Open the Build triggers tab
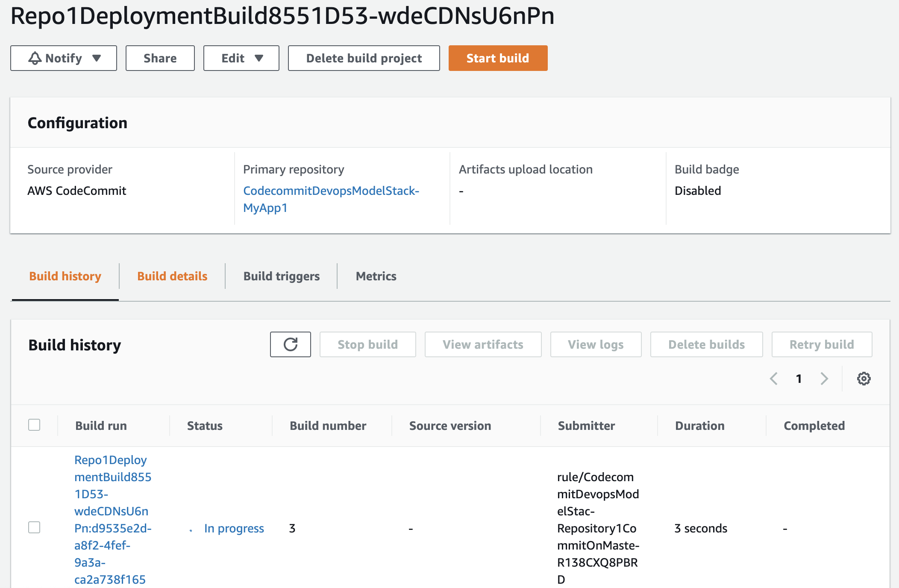The image size is (899, 588). [x=281, y=276]
